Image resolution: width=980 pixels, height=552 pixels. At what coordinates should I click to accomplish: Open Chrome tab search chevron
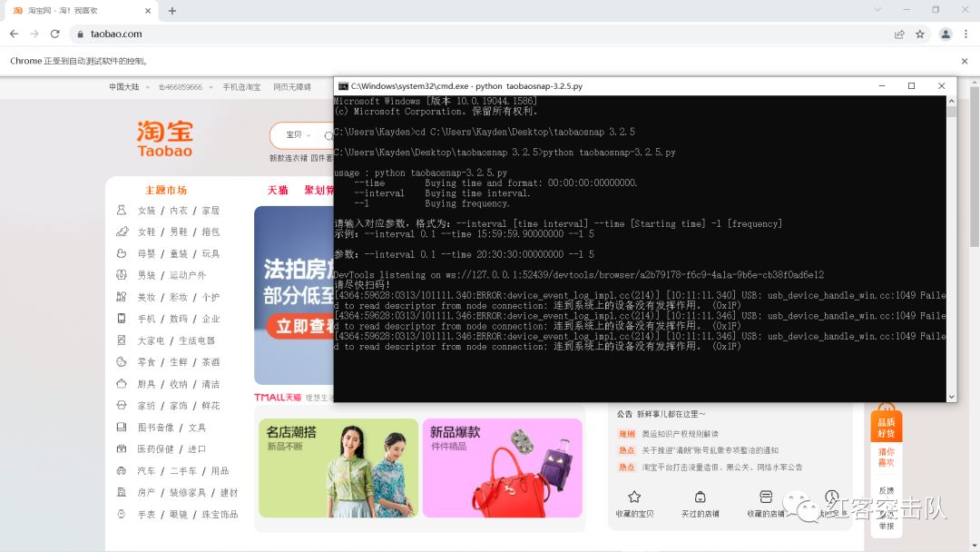tap(877, 10)
